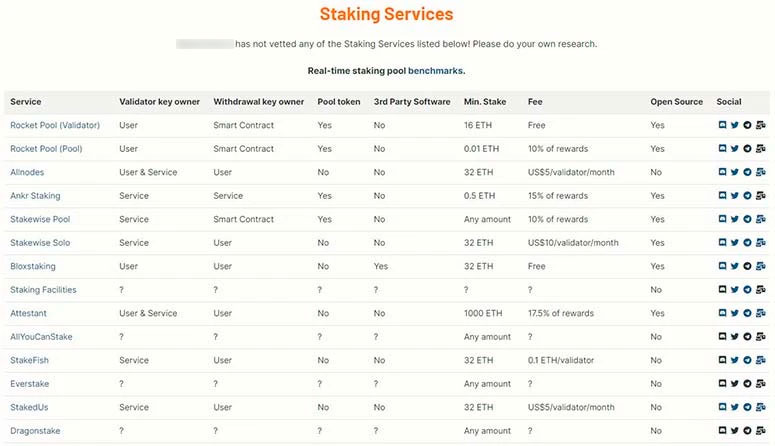This screenshot has width=775, height=446.
Task: Click the Min. Stake column header
Action: tap(487, 102)
